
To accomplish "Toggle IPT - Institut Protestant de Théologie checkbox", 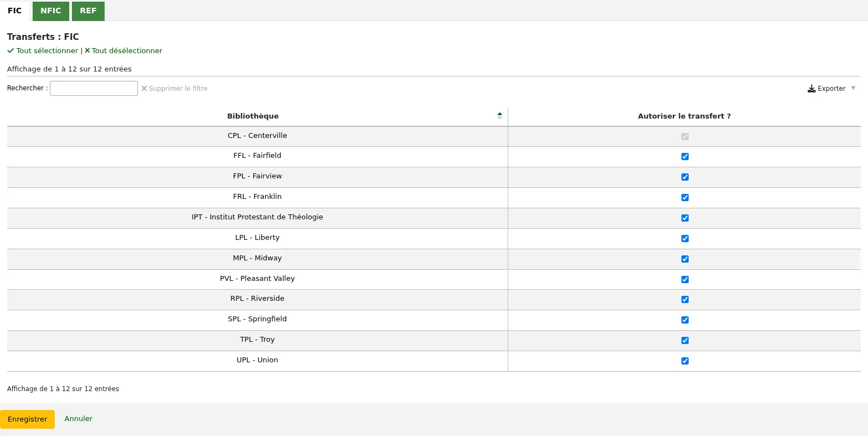I will [x=685, y=218].
